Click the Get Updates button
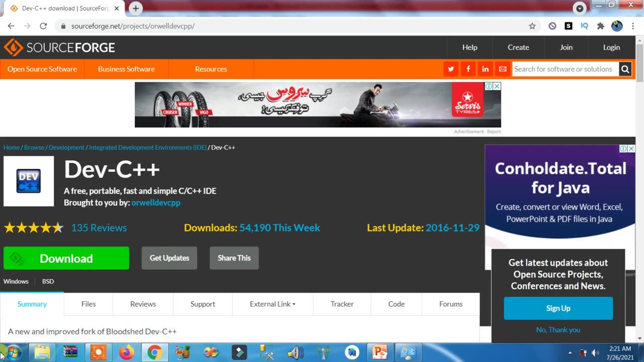Viewport: 644px width, 362px height. click(x=170, y=258)
